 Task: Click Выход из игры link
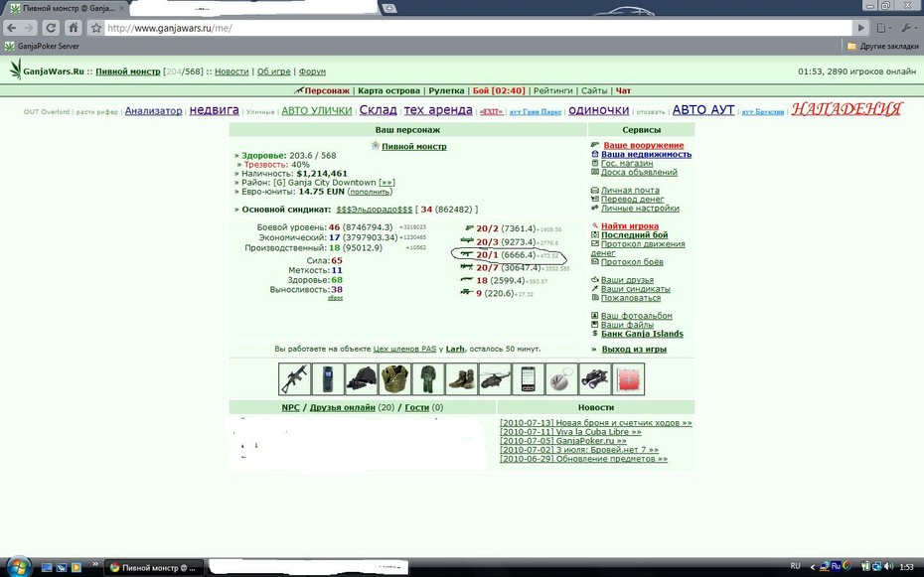point(634,350)
